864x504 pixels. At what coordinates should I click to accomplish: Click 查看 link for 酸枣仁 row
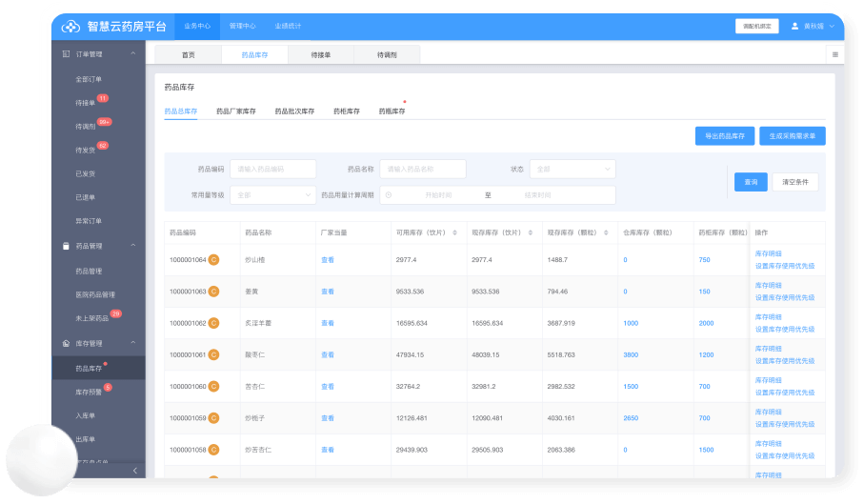(x=328, y=354)
